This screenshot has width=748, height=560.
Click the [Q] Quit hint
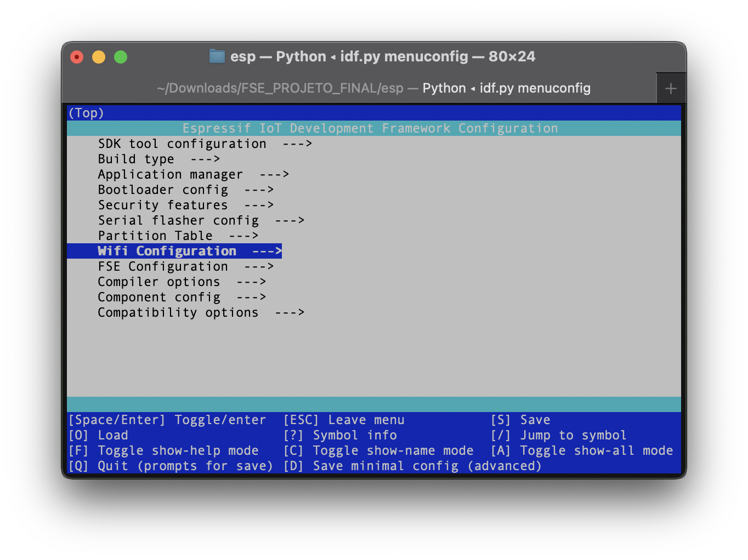(171, 466)
